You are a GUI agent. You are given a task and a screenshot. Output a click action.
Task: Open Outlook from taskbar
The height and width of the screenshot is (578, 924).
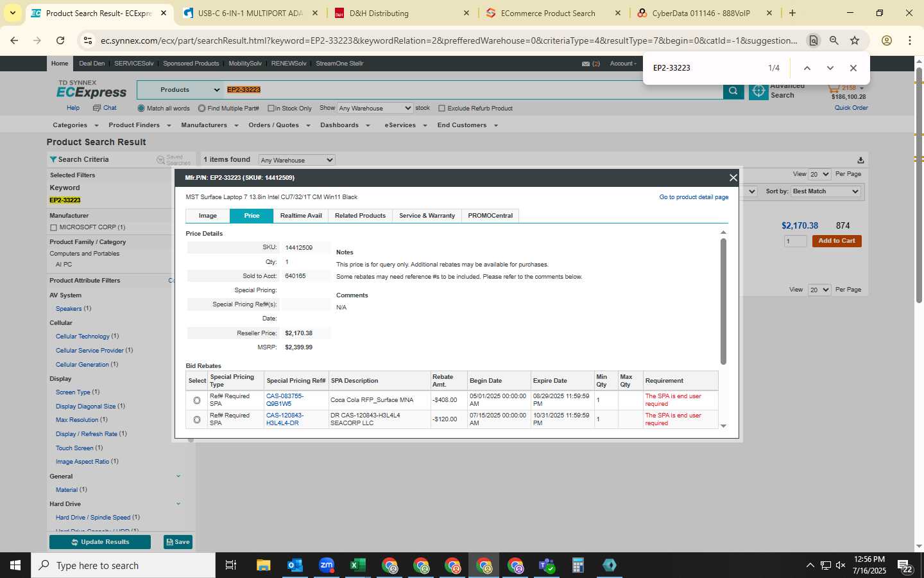(295, 565)
